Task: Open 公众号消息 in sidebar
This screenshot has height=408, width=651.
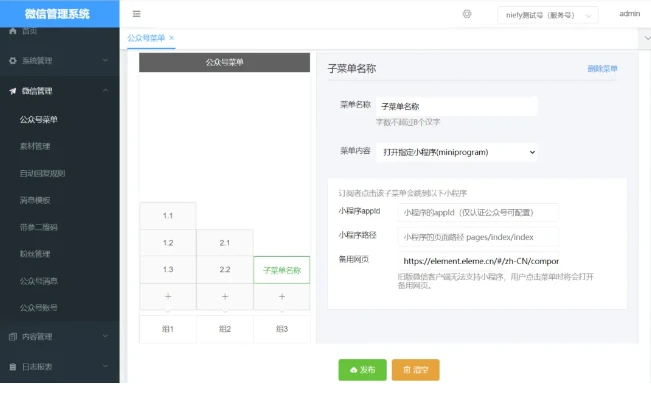Action: [39, 281]
